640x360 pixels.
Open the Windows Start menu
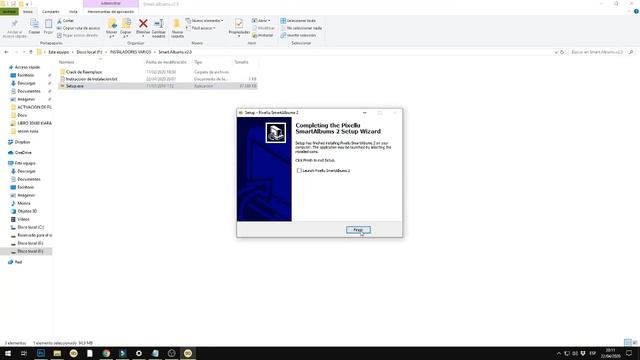(x=8, y=353)
